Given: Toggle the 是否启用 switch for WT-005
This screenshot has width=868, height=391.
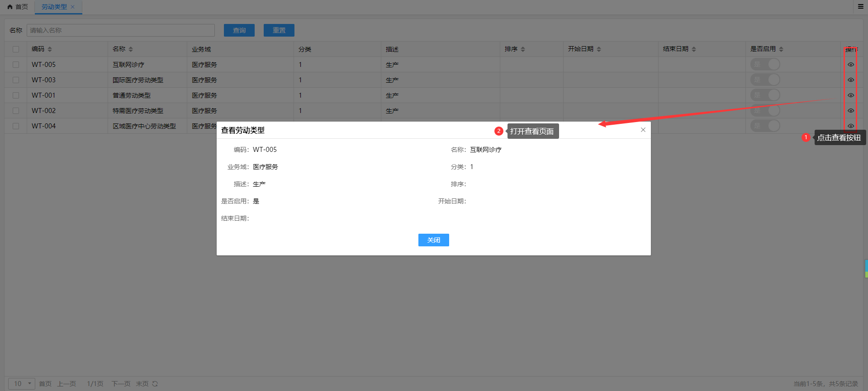Looking at the screenshot, I should [x=765, y=64].
